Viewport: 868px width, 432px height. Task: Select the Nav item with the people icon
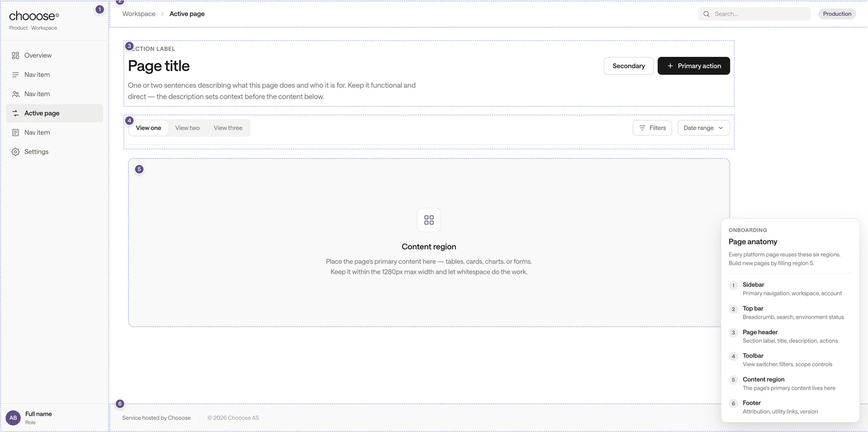(x=54, y=94)
